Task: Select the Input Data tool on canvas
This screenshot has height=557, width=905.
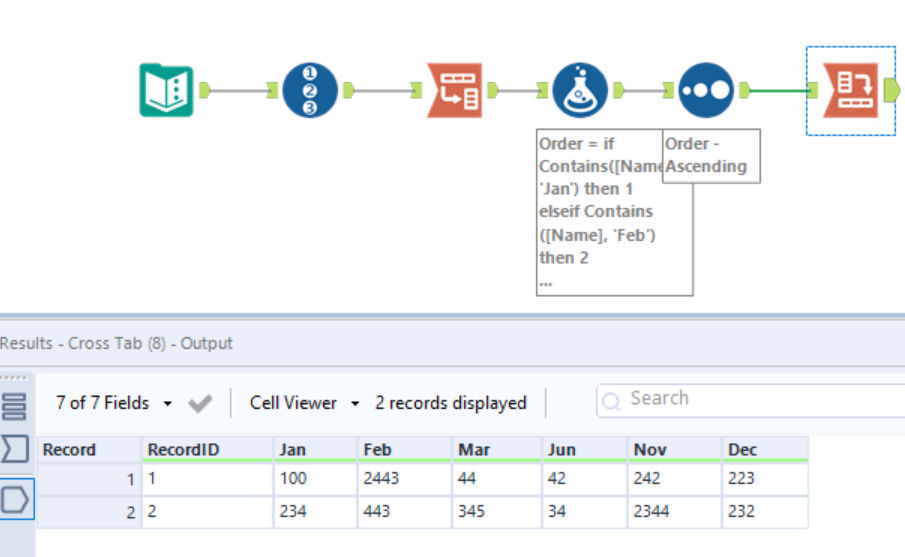Action: (x=165, y=91)
